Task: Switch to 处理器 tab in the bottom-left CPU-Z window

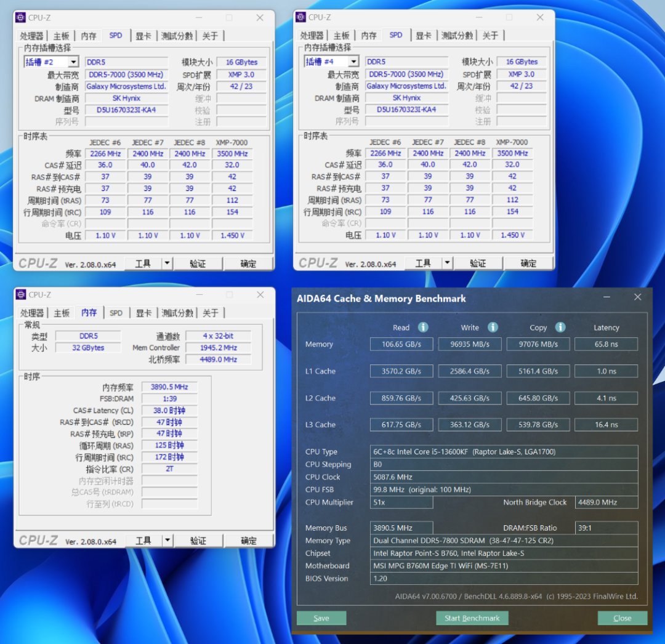Action: tap(32, 313)
